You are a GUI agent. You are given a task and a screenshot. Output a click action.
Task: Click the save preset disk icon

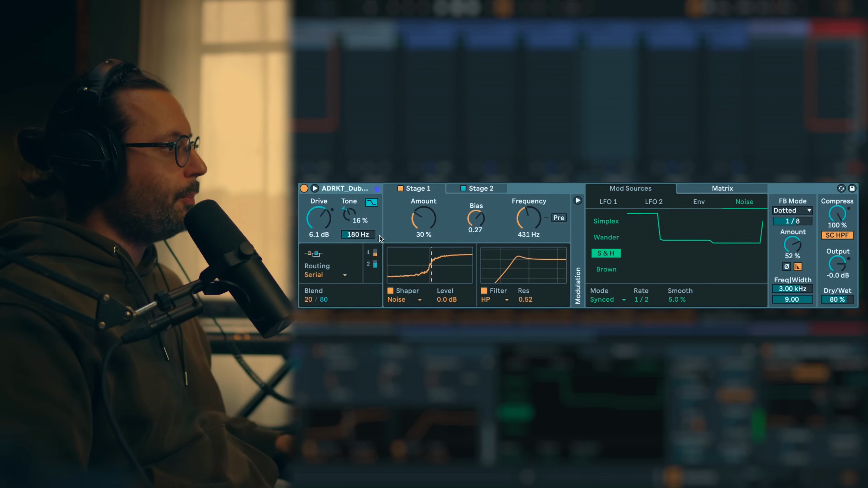852,188
